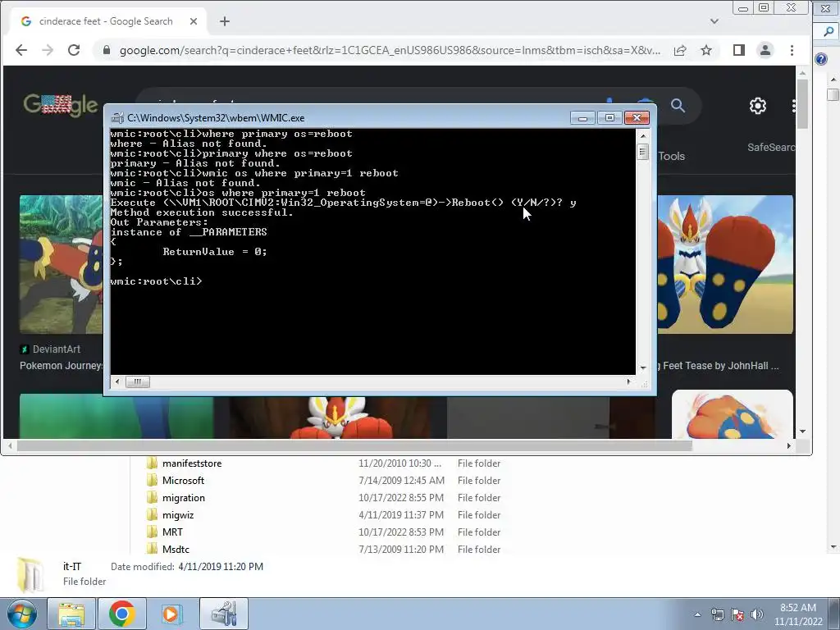Open a new Chrome tab

225,21
